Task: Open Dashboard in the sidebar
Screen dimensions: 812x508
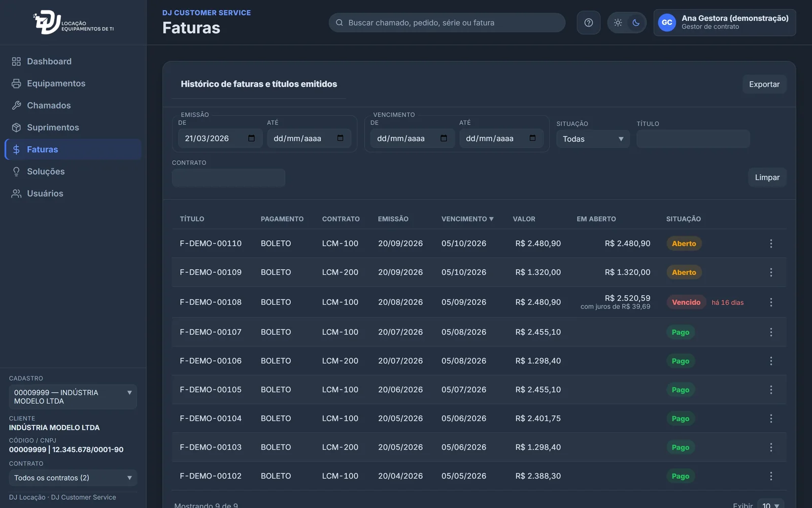Action: 73,61
